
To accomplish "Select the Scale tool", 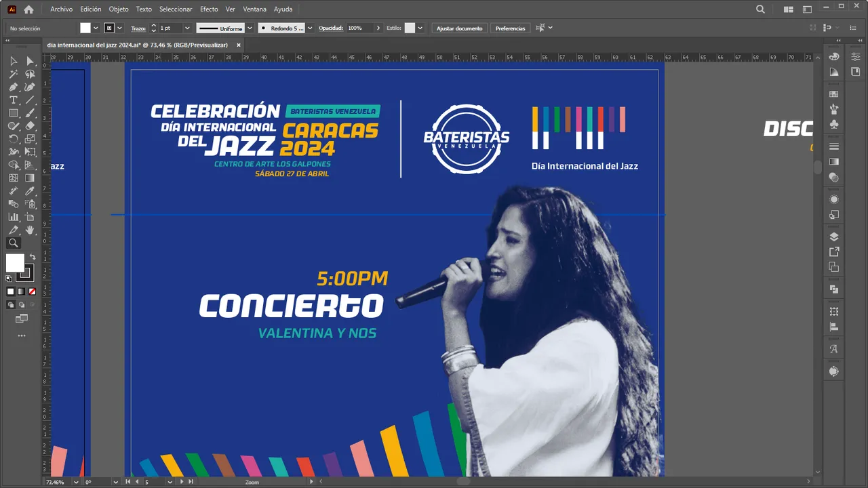I will [x=30, y=139].
